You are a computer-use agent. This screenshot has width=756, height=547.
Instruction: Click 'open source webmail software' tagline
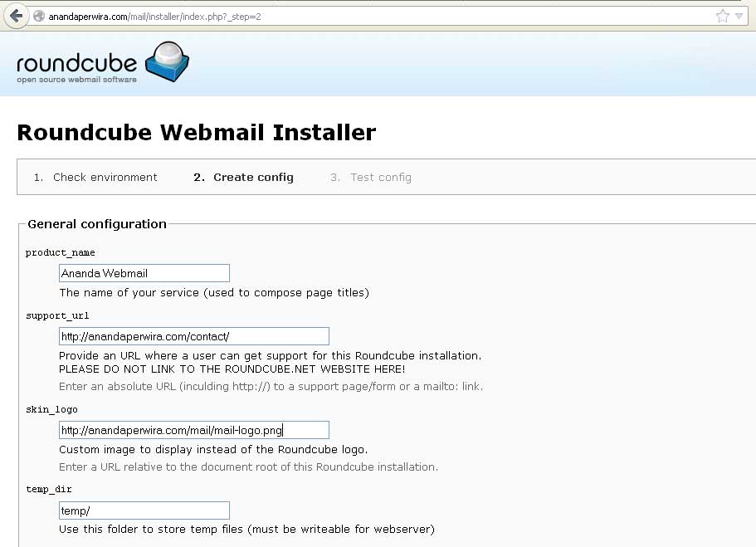76,80
